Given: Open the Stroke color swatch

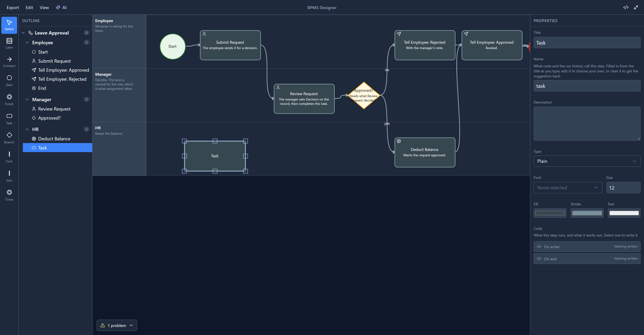Looking at the screenshot, I should coord(587,213).
